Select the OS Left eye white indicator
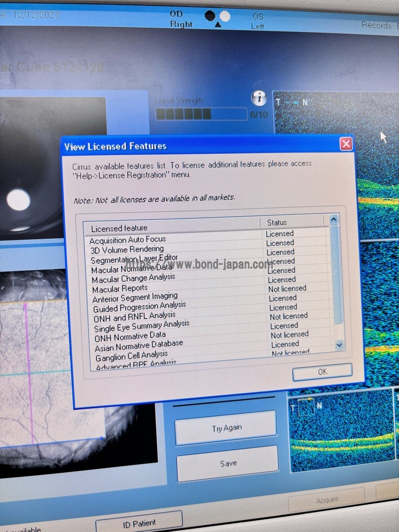The image size is (399, 532). (x=225, y=16)
